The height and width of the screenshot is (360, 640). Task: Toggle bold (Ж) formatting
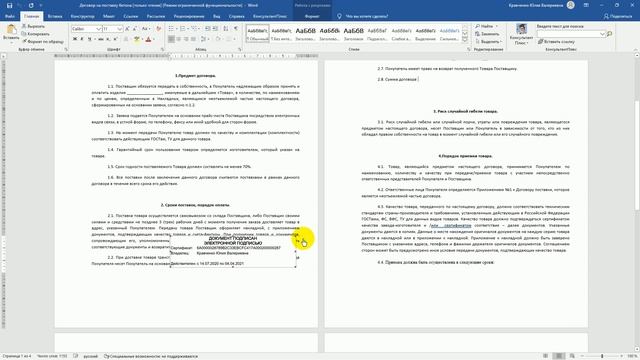(x=75, y=39)
